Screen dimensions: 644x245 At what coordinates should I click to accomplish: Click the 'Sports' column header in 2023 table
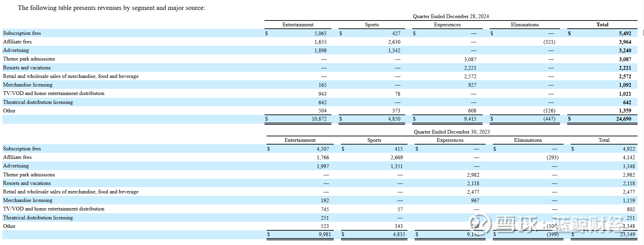374,140
